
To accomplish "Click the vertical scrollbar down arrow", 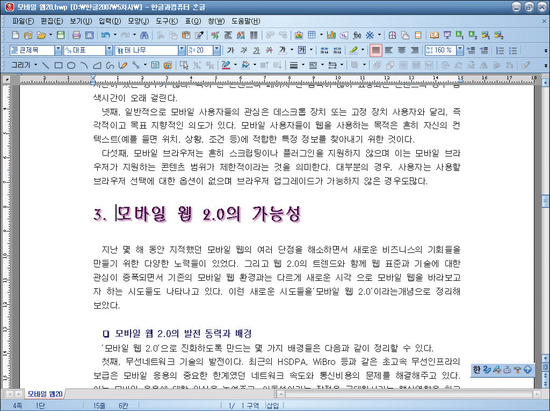I will 545,358.
